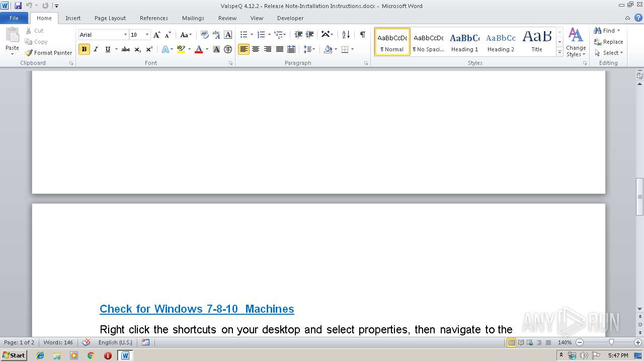The height and width of the screenshot is (362, 644).
Task: Apply Heading 1 style
Action: [x=464, y=42]
